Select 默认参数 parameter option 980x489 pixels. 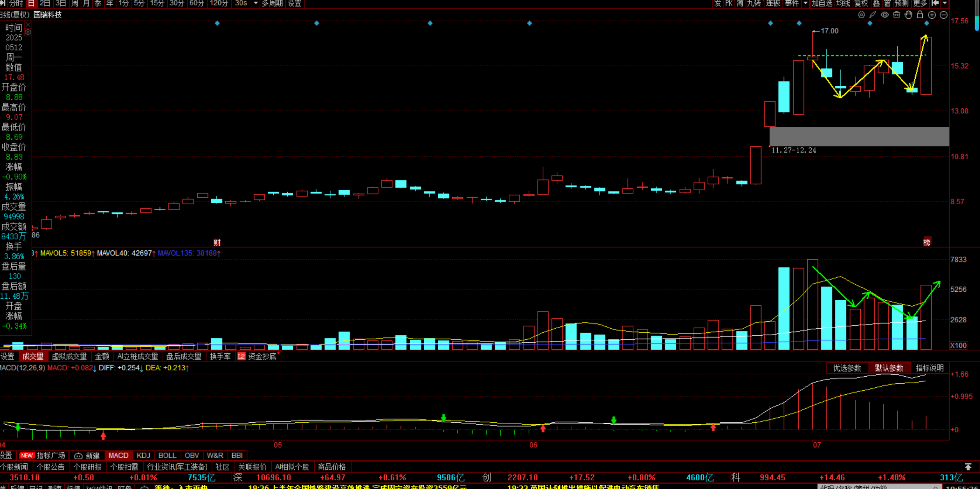(889, 368)
